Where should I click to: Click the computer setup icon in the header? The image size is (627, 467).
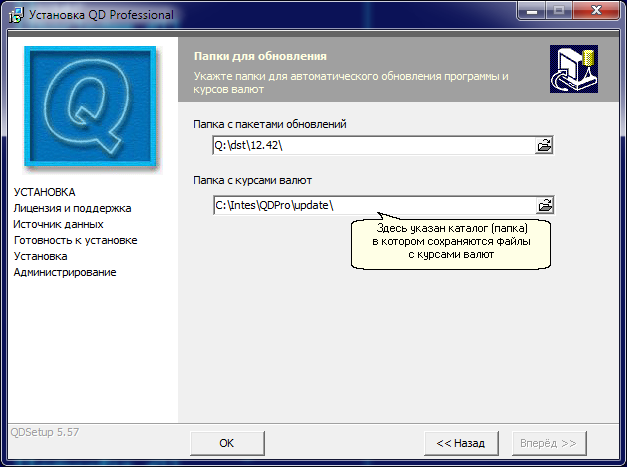[x=574, y=69]
